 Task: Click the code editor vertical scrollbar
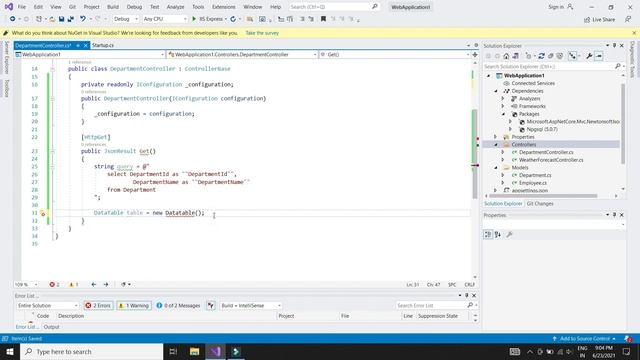(x=475, y=153)
